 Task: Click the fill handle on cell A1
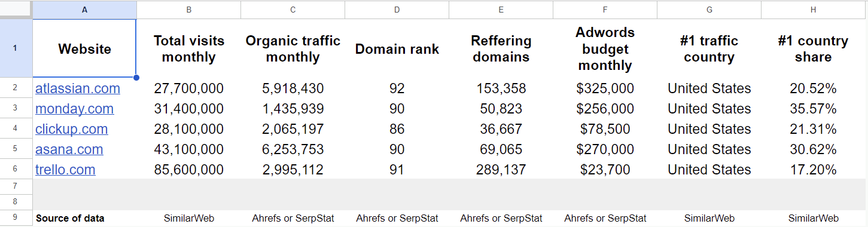click(136, 78)
